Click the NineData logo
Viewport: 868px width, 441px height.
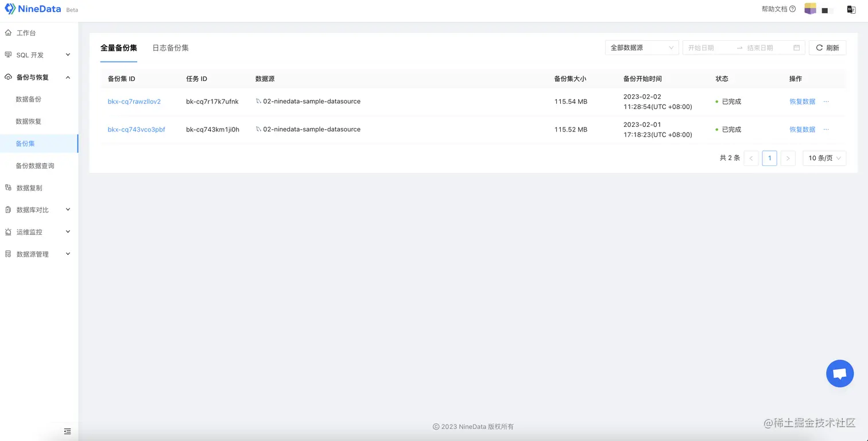pyautogui.click(x=33, y=9)
